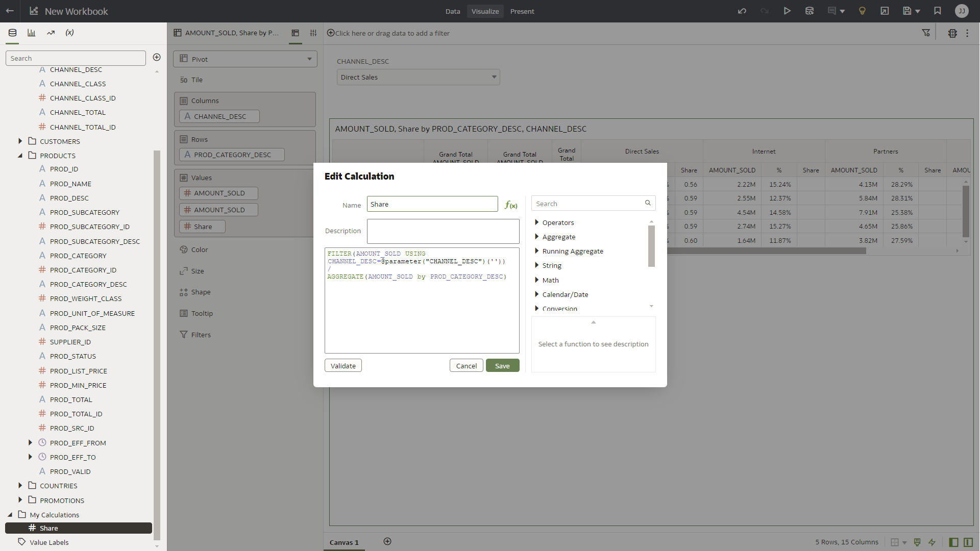Collapse the PRODUCTS folder
This screenshot has width=980, height=551.
20,156
